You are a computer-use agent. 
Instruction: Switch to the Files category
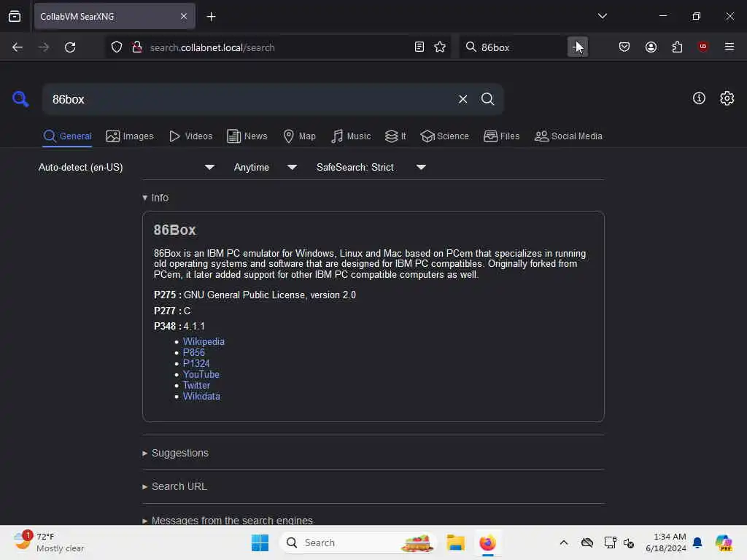click(x=502, y=136)
